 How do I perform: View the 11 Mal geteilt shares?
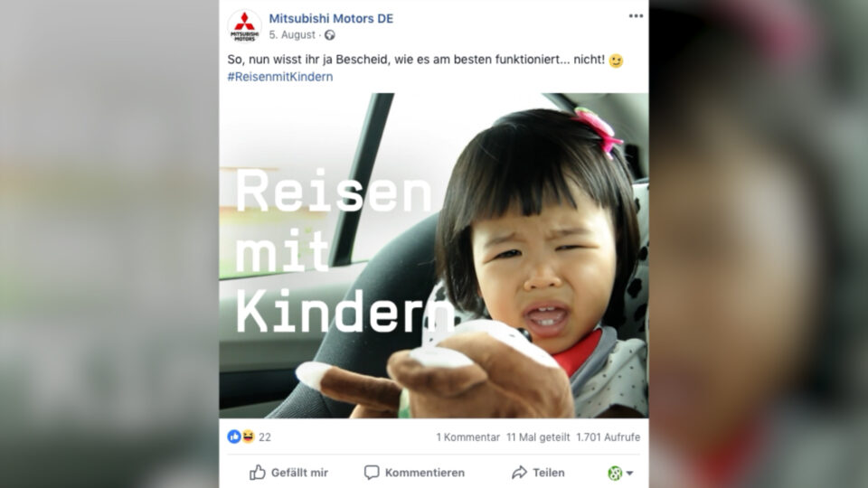(x=538, y=437)
